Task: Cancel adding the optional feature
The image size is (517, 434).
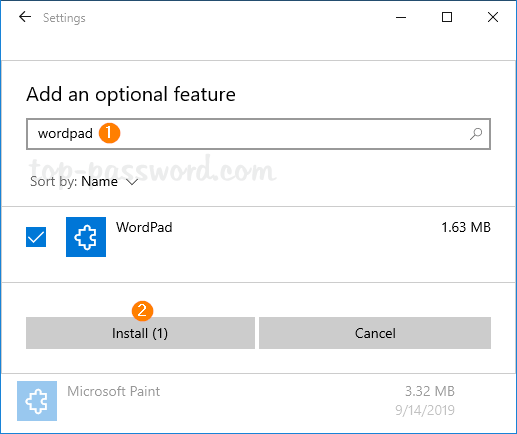Action: coord(375,333)
